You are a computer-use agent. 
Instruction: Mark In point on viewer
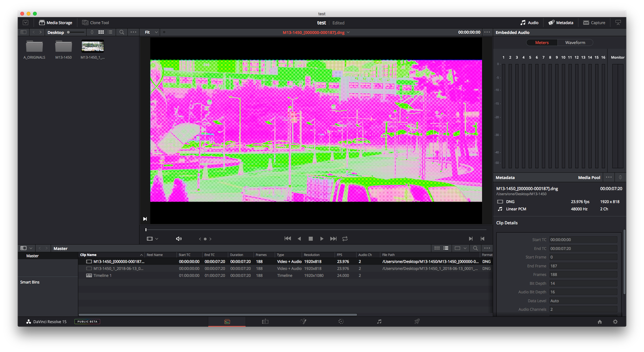[471, 239]
